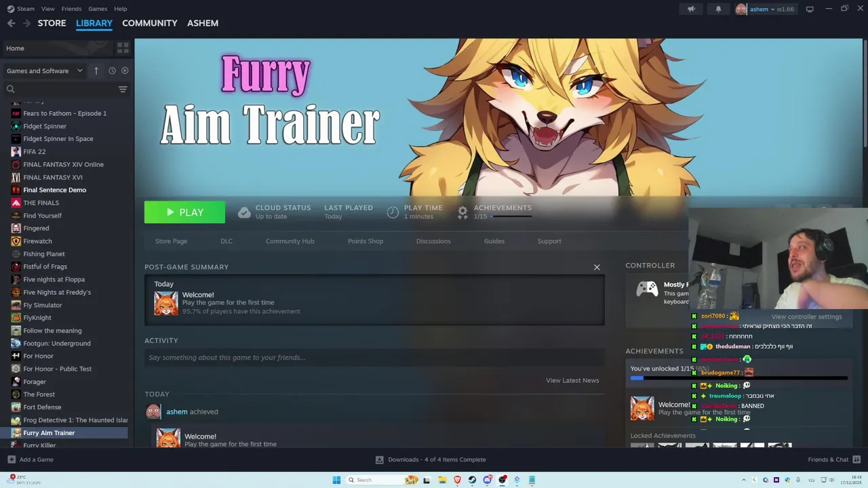Open the DLC link

click(x=226, y=241)
